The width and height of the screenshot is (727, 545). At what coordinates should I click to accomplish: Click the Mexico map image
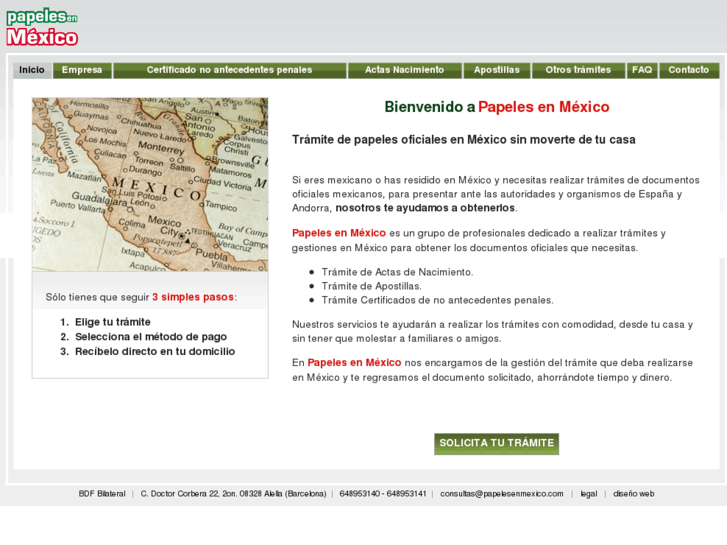150,185
